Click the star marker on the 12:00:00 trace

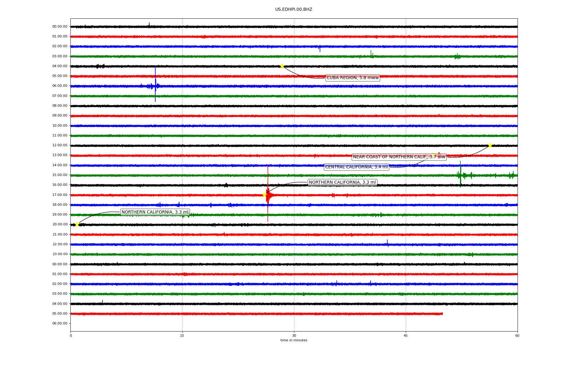(x=490, y=145)
